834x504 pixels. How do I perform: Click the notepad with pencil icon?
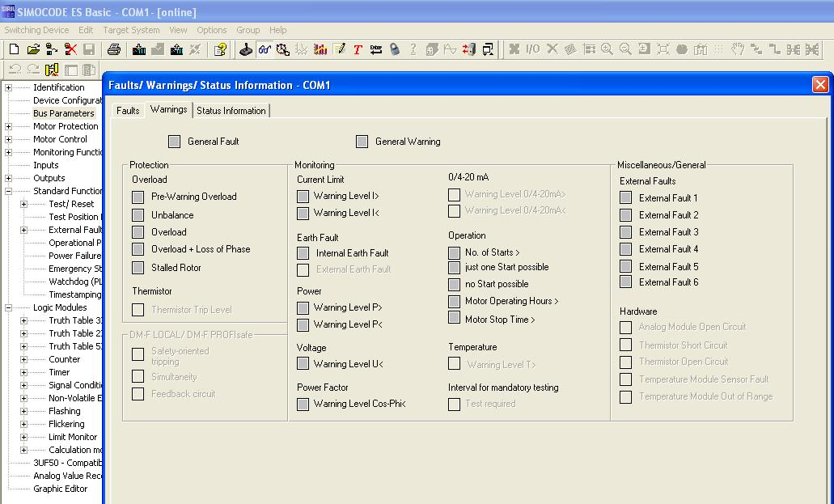click(339, 49)
